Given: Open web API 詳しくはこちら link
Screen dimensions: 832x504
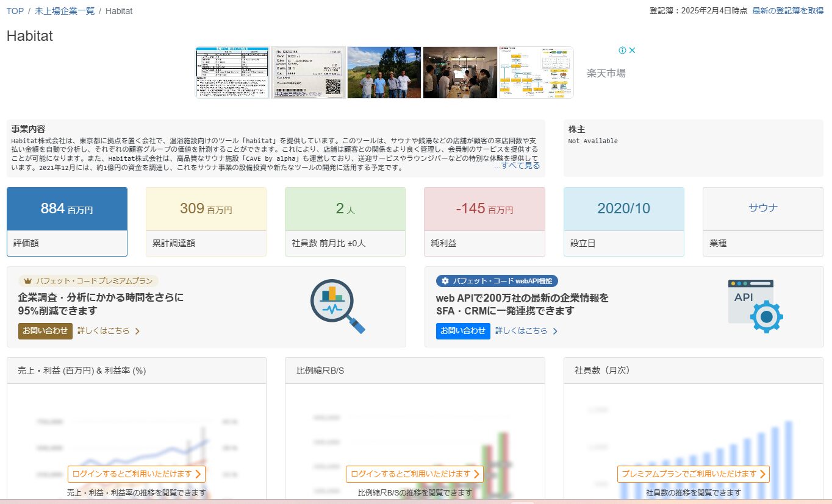Looking at the screenshot, I should point(522,331).
